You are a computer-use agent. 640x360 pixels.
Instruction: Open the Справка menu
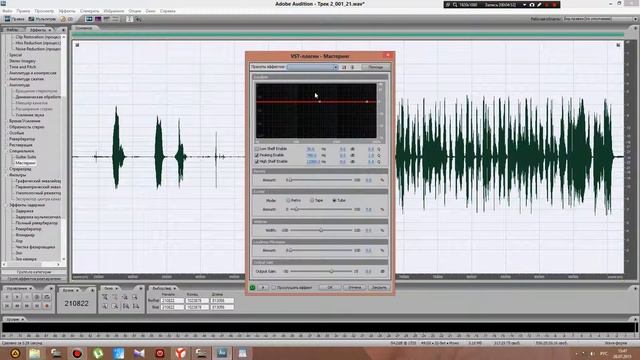[168, 11]
